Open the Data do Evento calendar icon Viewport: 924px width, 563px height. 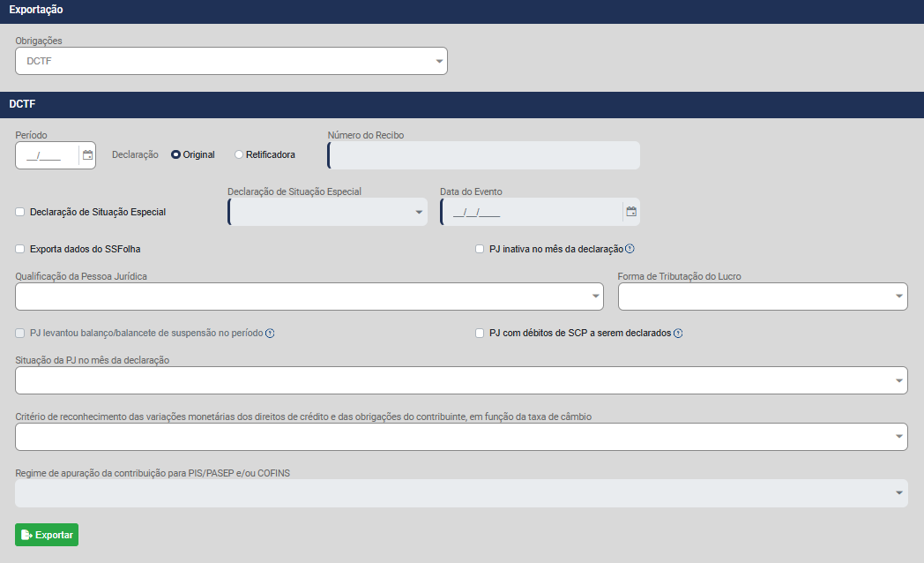point(630,212)
